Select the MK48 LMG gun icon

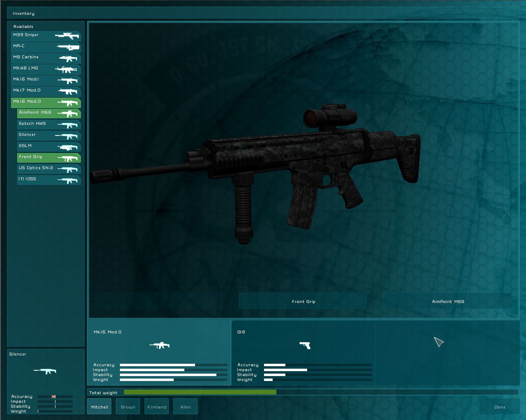pyautogui.click(x=67, y=69)
